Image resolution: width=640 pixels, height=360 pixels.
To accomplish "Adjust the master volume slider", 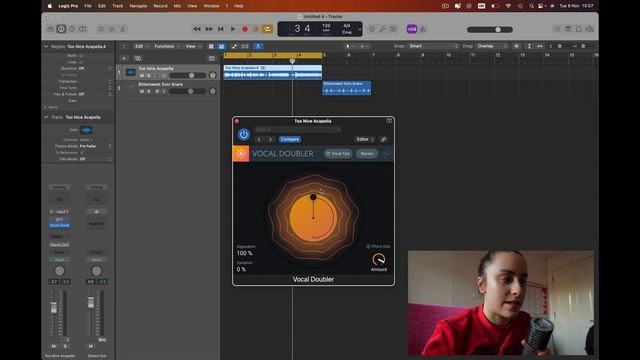I will (490, 29).
